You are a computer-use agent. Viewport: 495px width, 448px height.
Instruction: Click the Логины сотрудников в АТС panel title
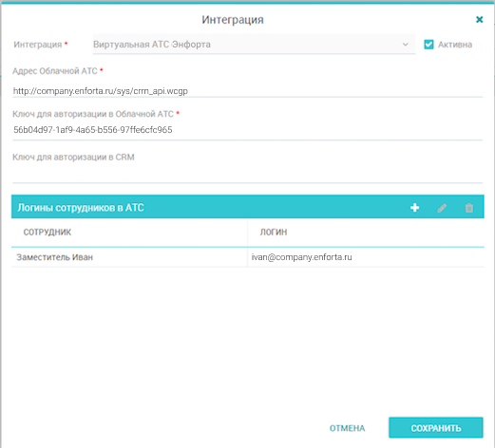pyautogui.click(x=81, y=208)
